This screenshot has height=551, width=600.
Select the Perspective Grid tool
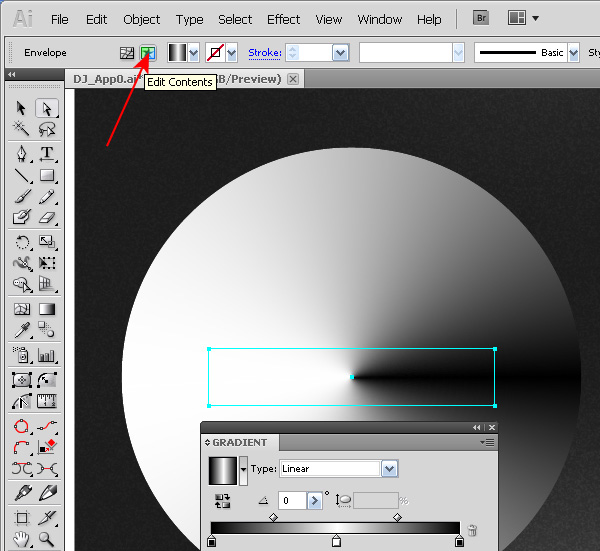47,284
